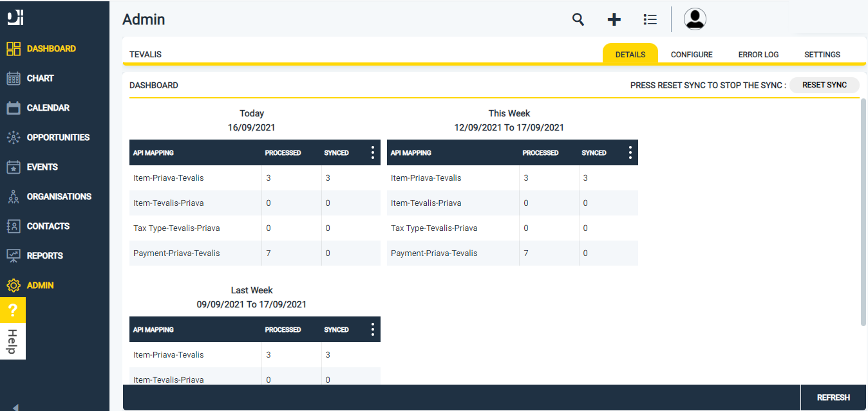Image resolution: width=868 pixels, height=411 pixels.
Task: Open the Dashboard sidebar icon
Action: point(14,49)
